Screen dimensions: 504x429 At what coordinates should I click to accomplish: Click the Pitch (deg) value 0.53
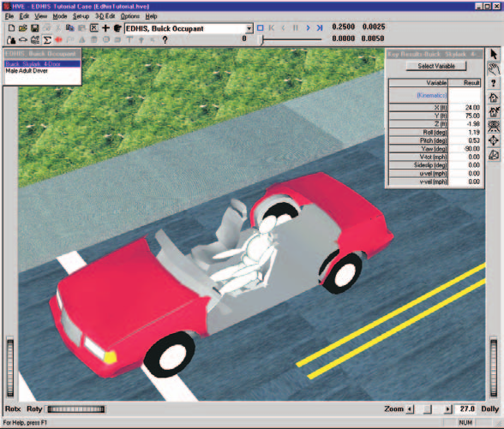(465, 140)
